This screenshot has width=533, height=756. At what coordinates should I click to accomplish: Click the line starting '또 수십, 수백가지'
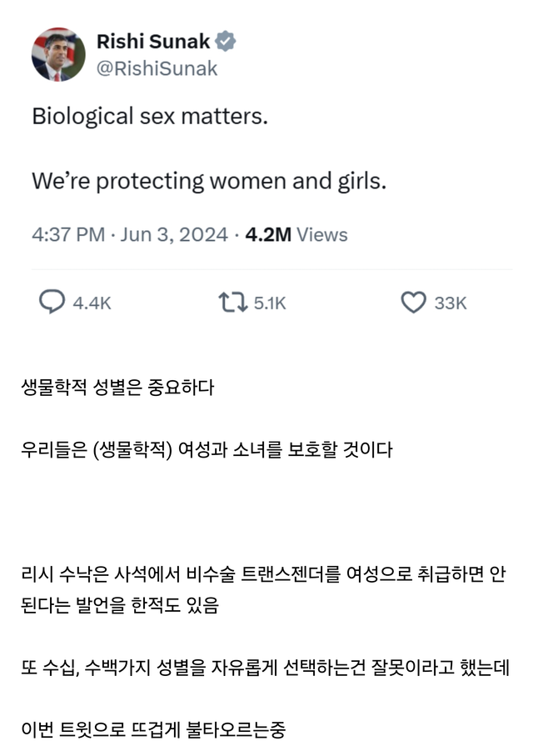click(x=265, y=668)
